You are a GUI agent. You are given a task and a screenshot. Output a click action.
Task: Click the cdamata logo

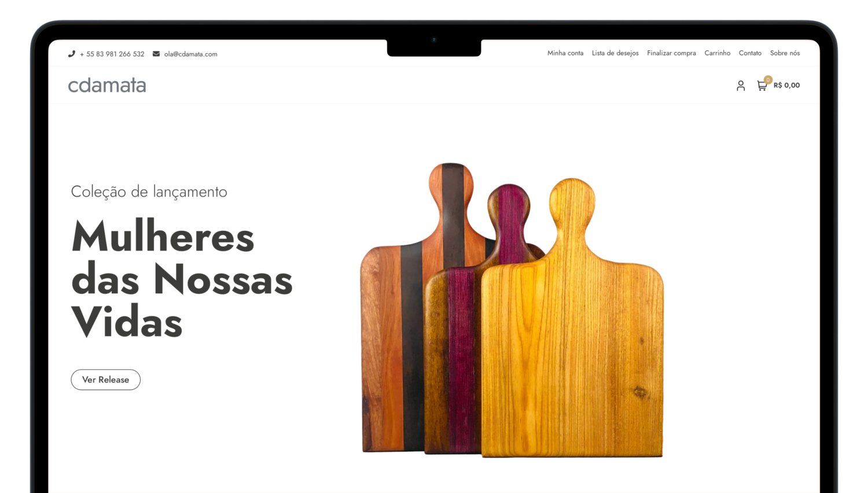point(107,85)
